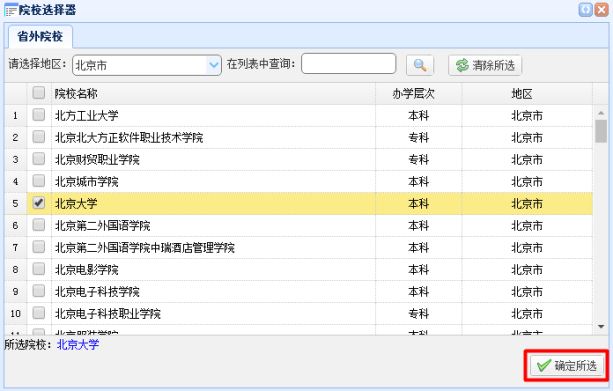Click the collapse icon in title bar

coord(585,10)
